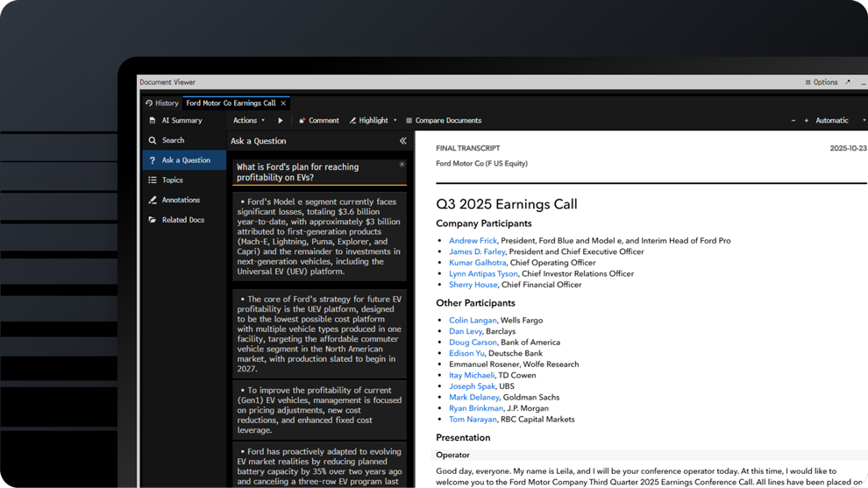
Task: Collapse the Ask a Question panel
Action: [402, 141]
